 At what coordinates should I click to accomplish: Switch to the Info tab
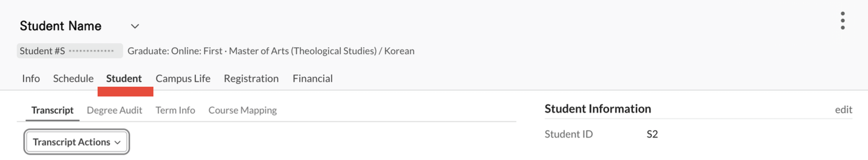[x=31, y=79]
